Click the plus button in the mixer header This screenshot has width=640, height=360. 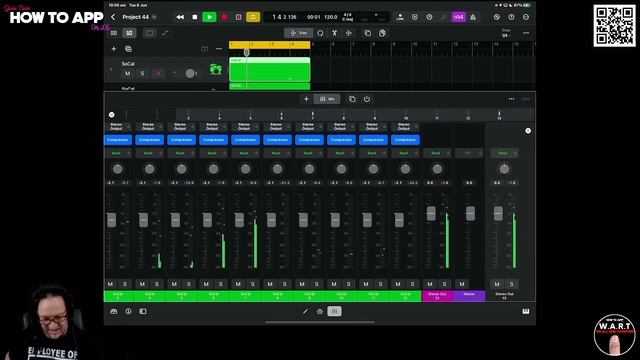306,99
